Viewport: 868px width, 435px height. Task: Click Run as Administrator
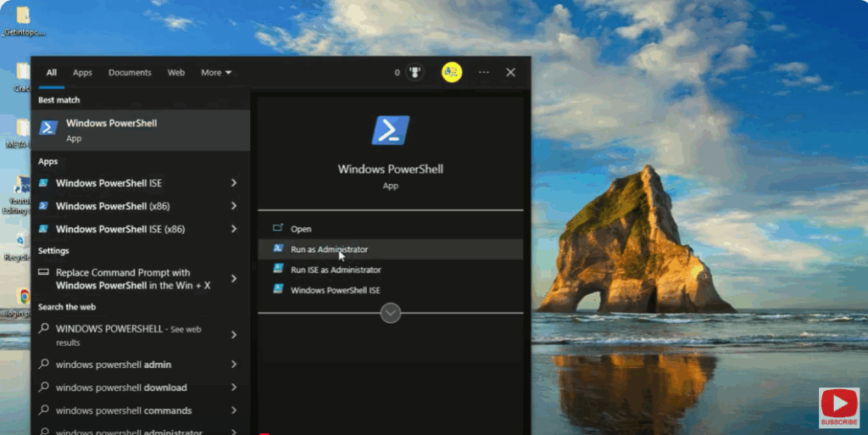tap(390, 249)
